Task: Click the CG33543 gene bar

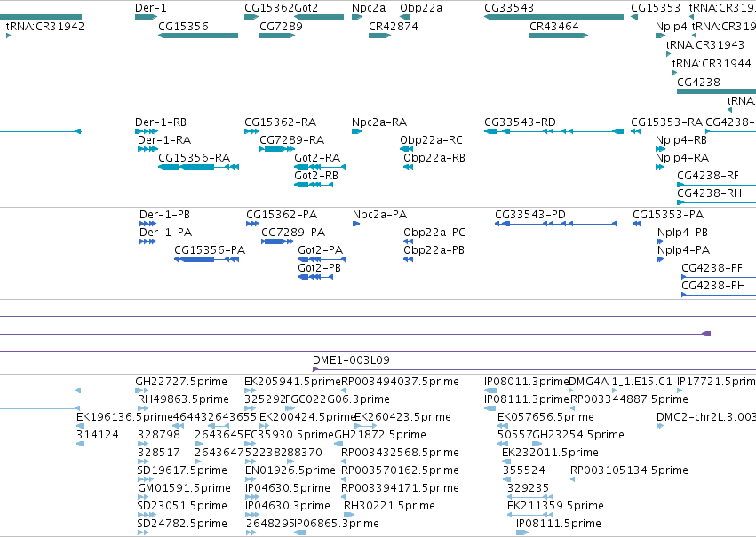Action: pyautogui.click(x=554, y=17)
